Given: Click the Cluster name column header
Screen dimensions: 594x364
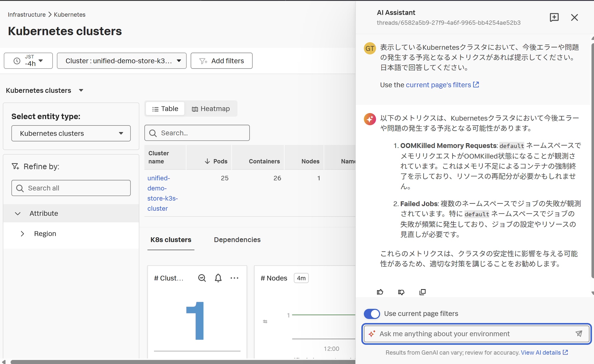Looking at the screenshot, I should [x=165, y=157].
